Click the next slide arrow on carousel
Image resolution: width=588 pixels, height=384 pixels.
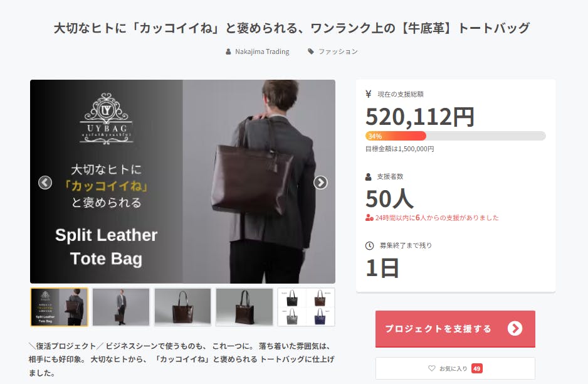coord(320,183)
